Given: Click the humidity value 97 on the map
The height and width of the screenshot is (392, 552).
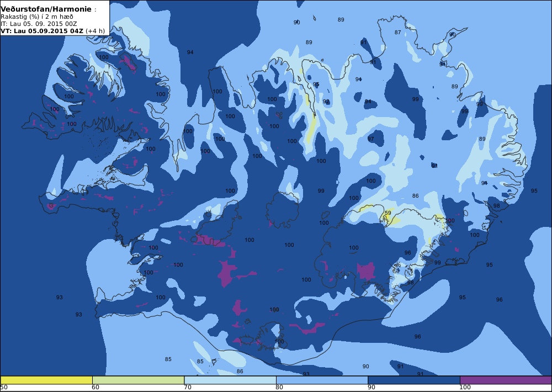Looking at the screenshot, I should [x=371, y=139].
